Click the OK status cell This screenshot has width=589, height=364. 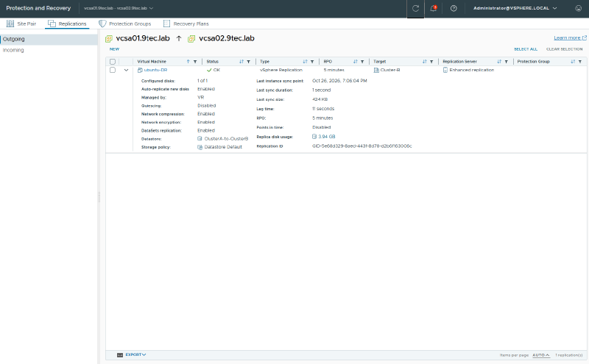point(214,70)
